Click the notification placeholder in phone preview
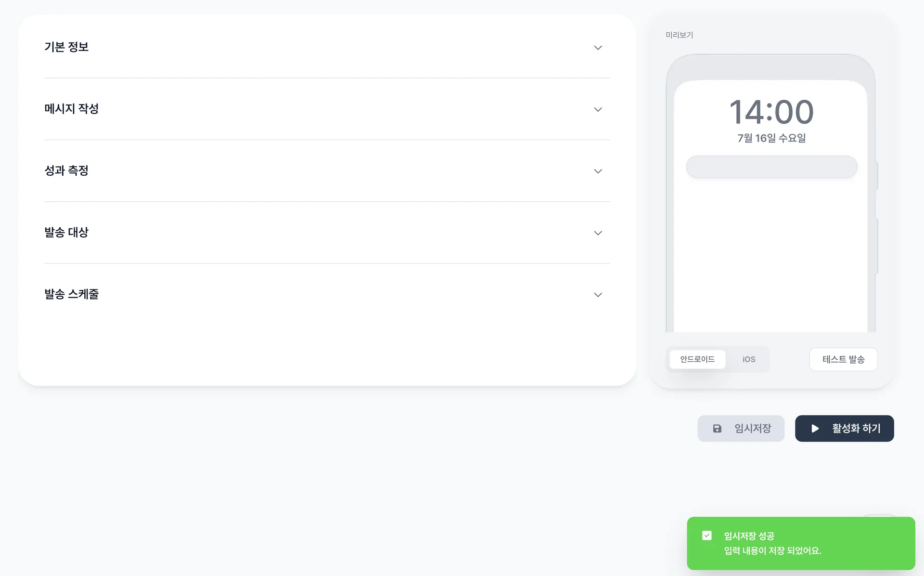 [771, 167]
